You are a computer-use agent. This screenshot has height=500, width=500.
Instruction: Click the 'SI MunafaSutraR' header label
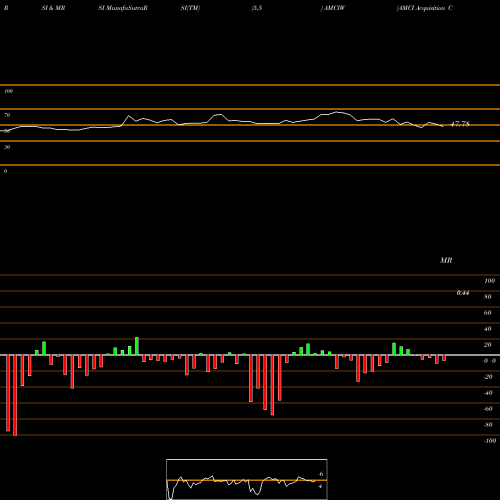(123, 8)
